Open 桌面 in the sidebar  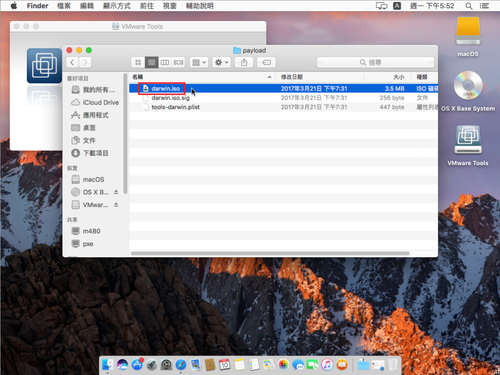point(84,128)
